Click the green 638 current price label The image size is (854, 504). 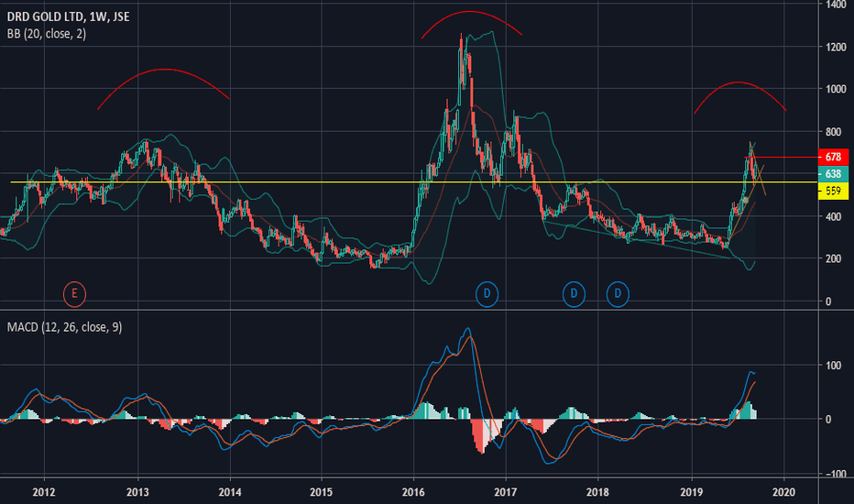click(x=833, y=174)
